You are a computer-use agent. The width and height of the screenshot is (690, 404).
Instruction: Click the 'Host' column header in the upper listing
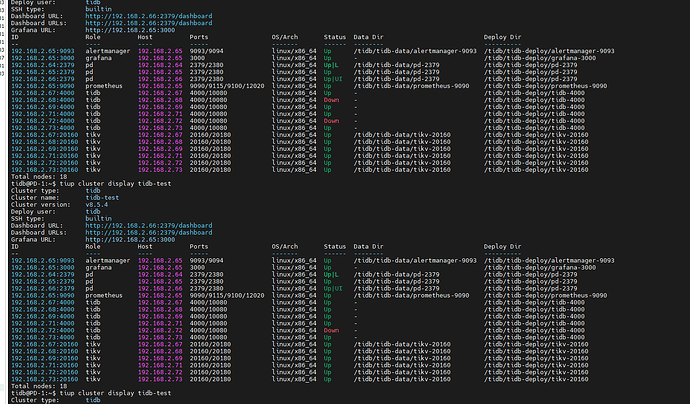[145, 37]
